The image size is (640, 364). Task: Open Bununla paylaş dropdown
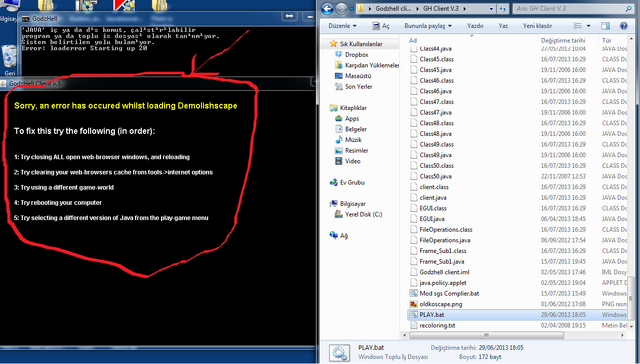428,26
